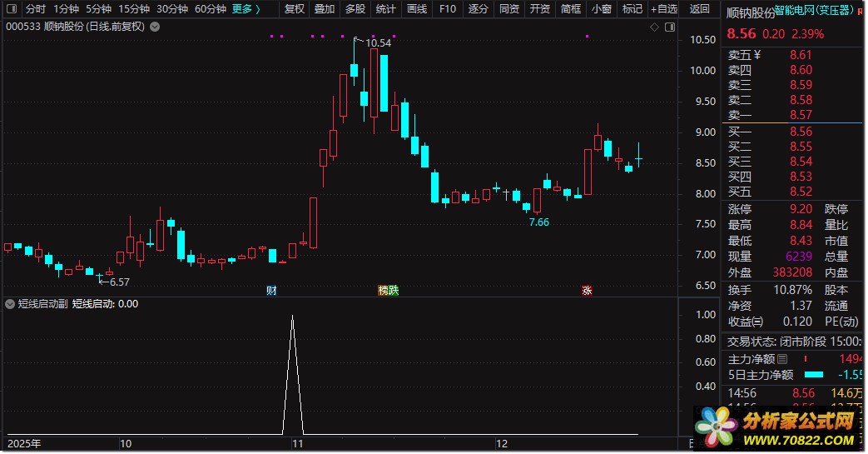868x454 pixels.
Task: Switch to 分时 intraday view
Action: (36, 9)
